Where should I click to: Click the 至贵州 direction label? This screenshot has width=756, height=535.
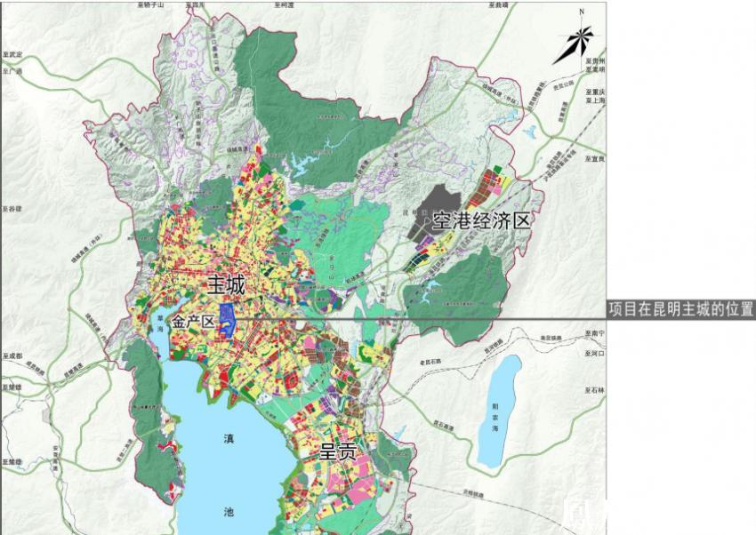point(595,61)
